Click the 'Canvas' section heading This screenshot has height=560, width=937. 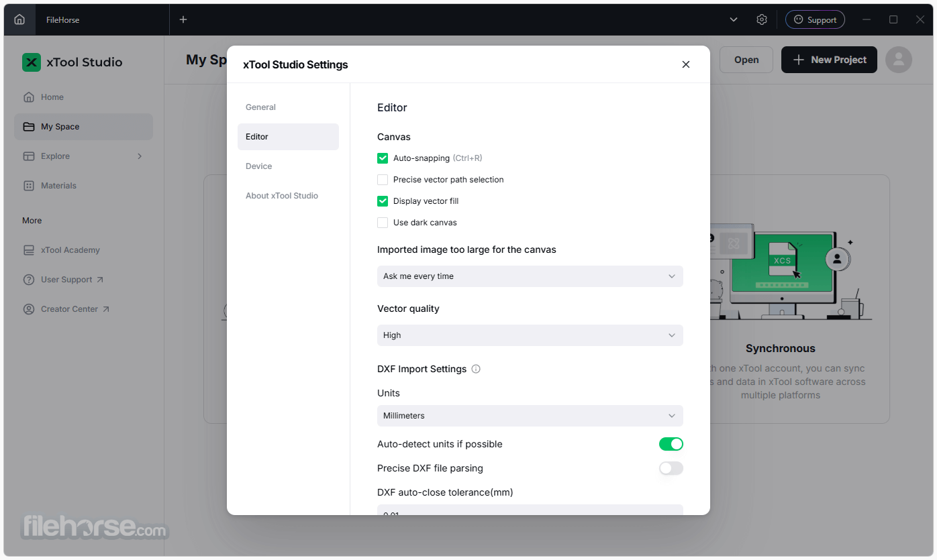click(x=394, y=137)
